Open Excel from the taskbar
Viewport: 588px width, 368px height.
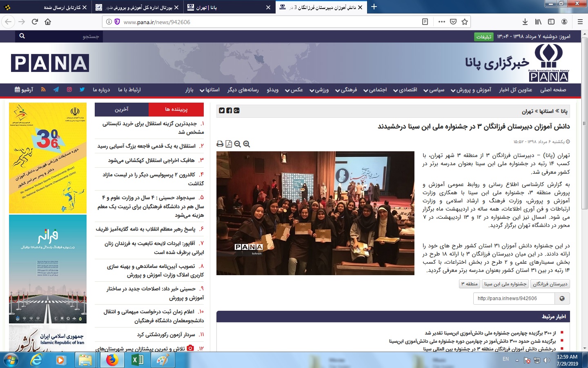click(x=137, y=360)
